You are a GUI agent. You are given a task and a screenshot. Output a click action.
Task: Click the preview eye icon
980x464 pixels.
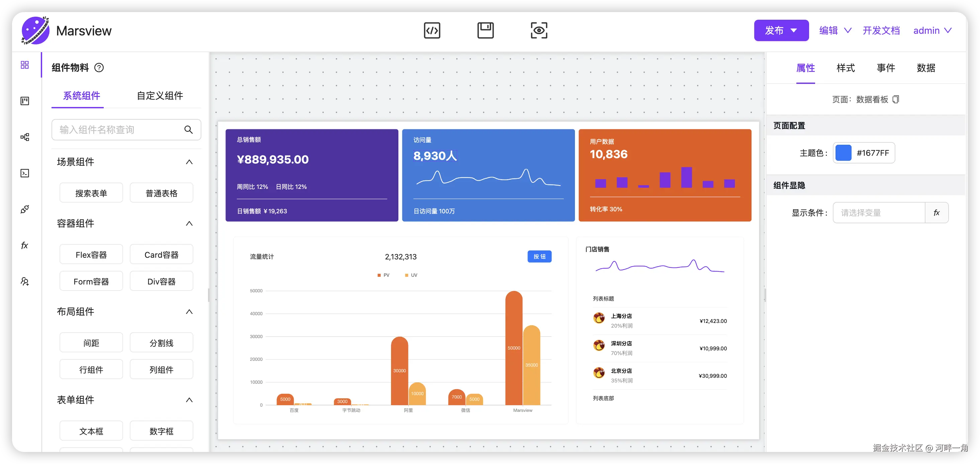539,30
